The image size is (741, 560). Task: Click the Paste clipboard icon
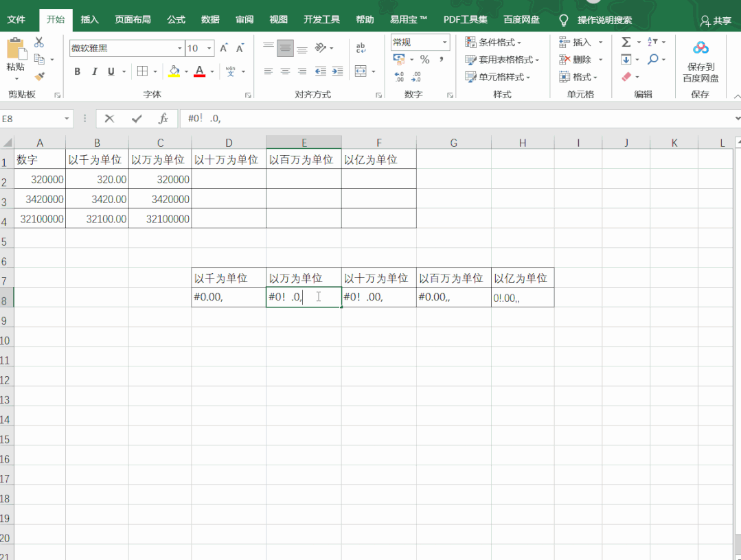click(16, 49)
